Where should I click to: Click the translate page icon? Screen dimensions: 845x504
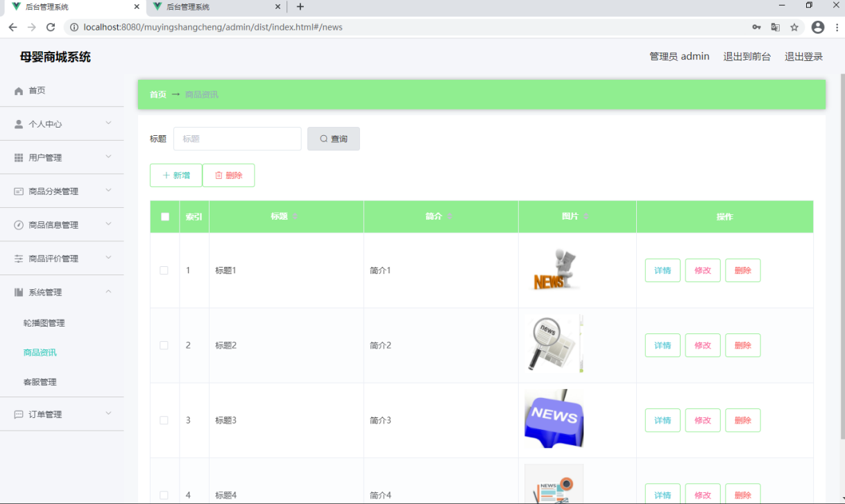pyautogui.click(x=775, y=27)
